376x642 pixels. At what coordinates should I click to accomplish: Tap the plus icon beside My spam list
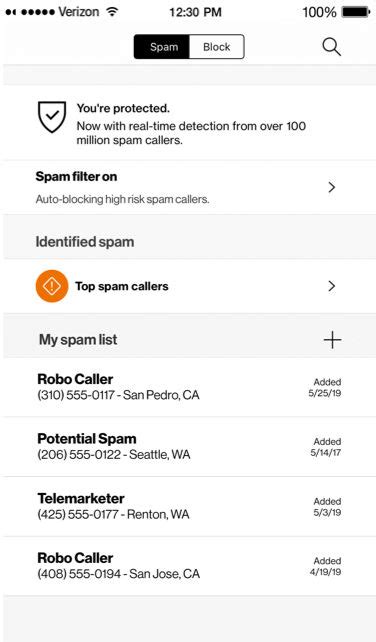point(332,340)
